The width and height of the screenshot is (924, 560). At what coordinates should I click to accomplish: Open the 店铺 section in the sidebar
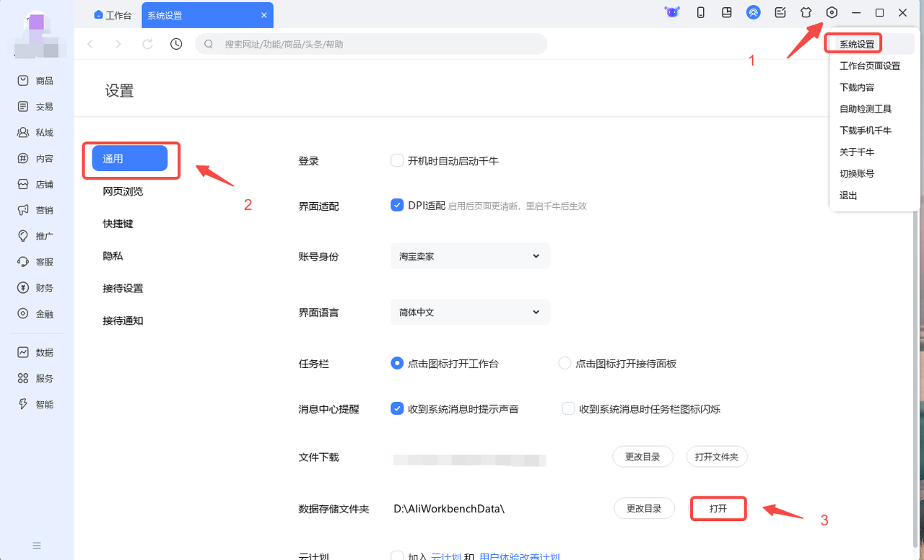[x=36, y=185]
